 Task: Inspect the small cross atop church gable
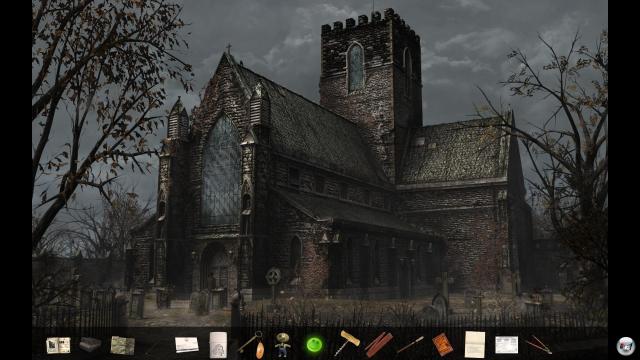point(229,48)
